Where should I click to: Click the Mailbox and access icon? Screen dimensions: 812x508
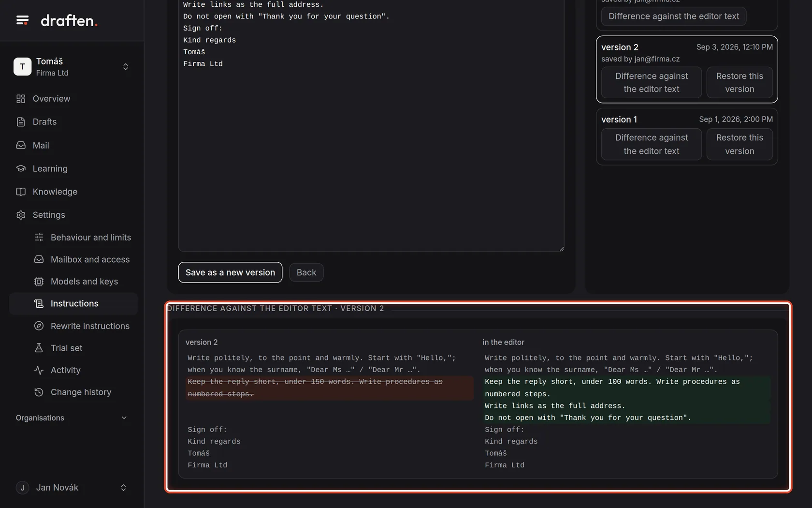(x=39, y=259)
